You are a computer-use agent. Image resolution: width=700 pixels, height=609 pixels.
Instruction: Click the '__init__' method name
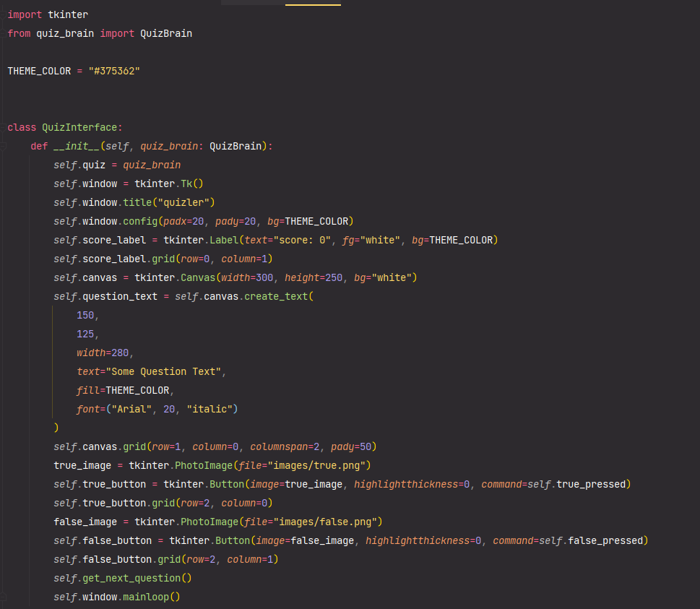click(x=77, y=147)
